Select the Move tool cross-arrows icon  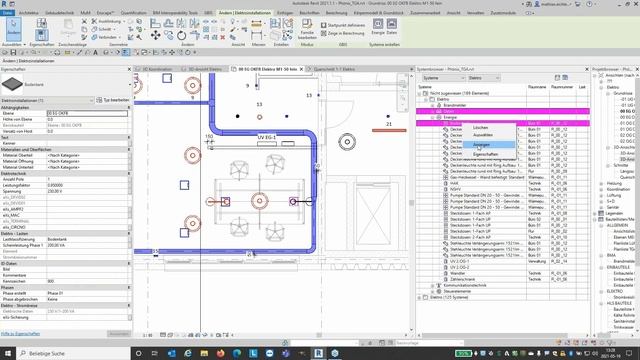click(155, 36)
